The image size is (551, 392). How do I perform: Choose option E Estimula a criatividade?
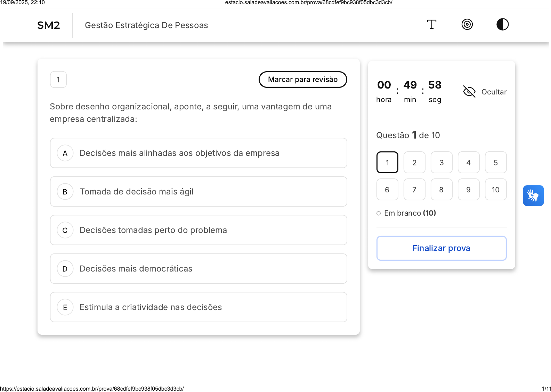tap(198, 307)
